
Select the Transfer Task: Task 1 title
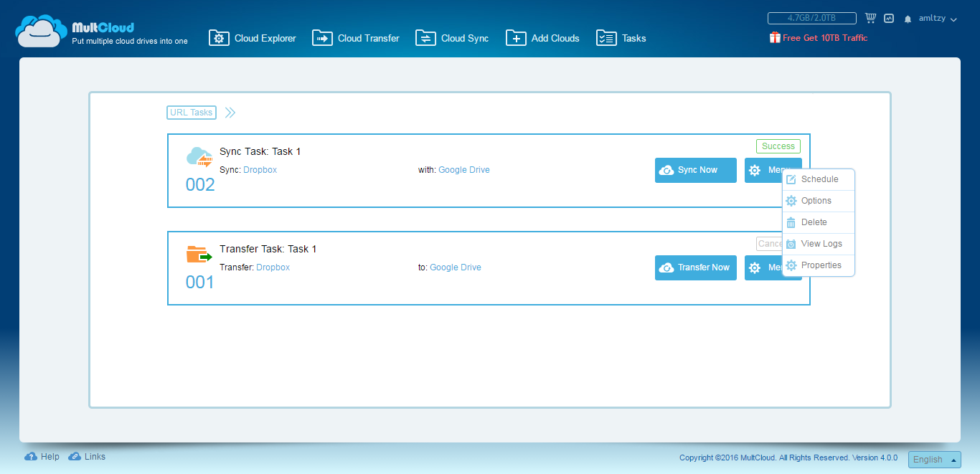(x=268, y=249)
